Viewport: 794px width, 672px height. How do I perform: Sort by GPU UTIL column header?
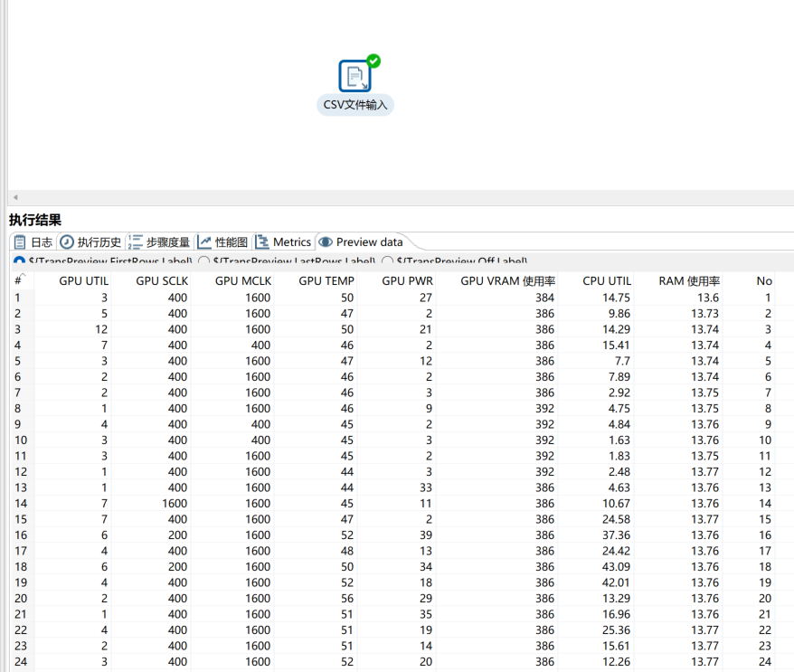(x=83, y=281)
